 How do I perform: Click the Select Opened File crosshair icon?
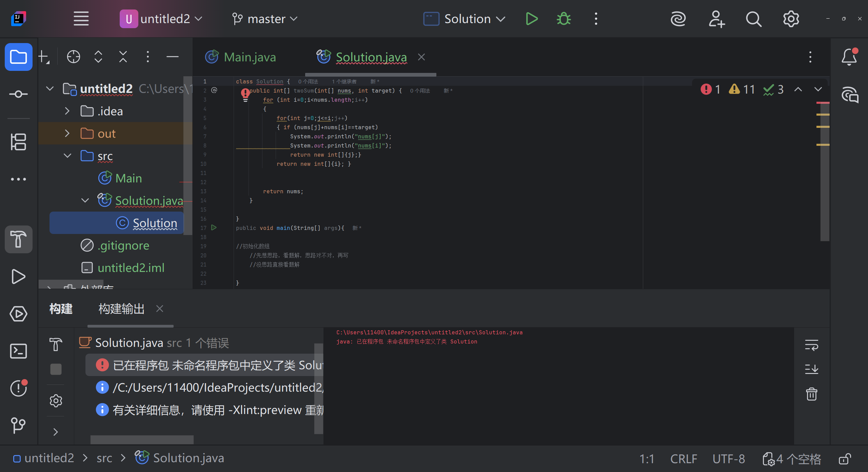pyautogui.click(x=73, y=57)
